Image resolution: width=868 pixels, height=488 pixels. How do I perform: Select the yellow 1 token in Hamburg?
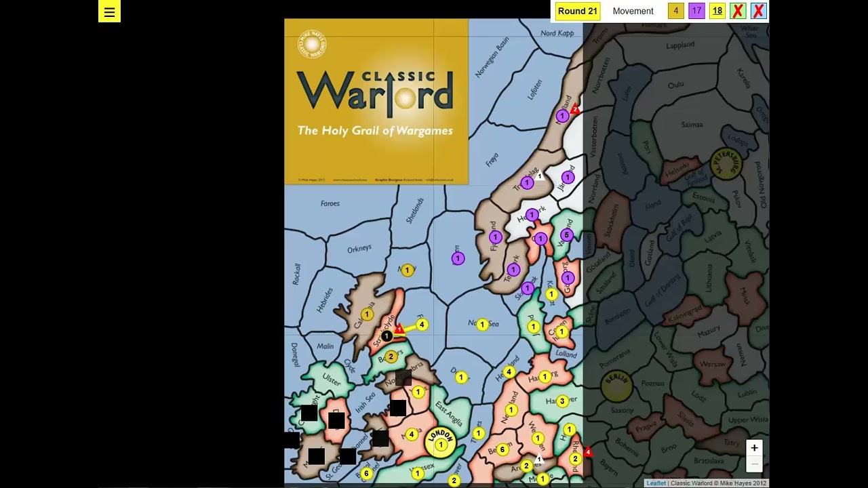545,377
